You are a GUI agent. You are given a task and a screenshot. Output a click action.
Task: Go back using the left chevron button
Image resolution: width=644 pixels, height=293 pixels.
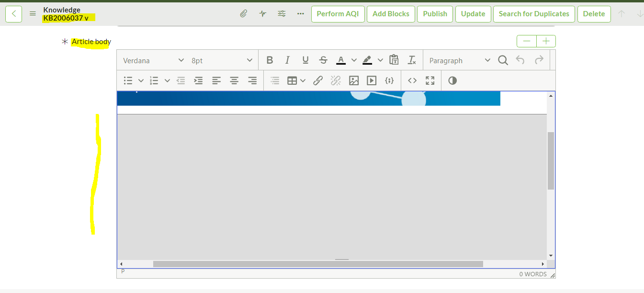(x=13, y=14)
